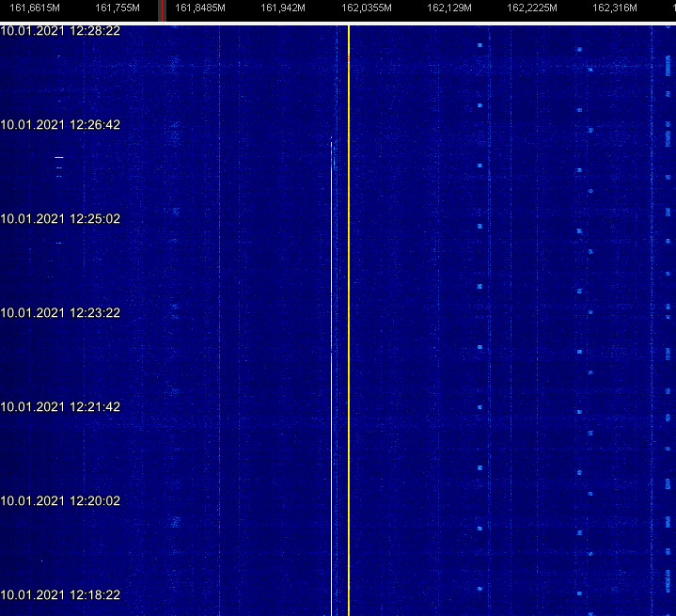
Task: Click the strong yellow carrier line in waterfall
Action: tap(349, 321)
